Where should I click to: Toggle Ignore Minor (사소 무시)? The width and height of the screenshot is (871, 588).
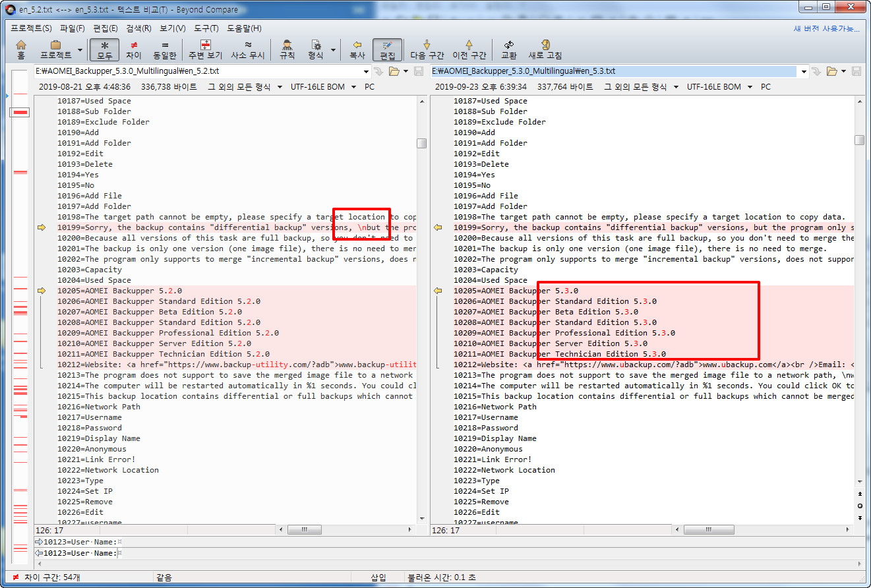coord(248,49)
